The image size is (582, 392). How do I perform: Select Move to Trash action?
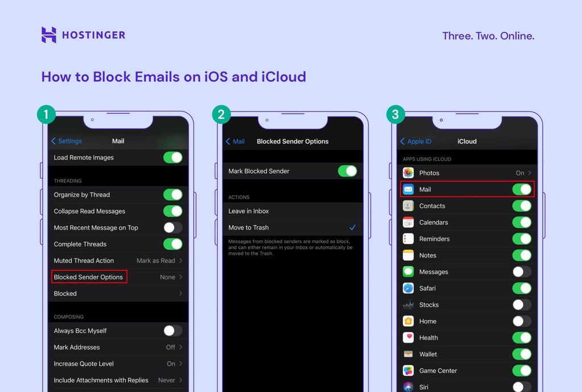pyautogui.click(x=293, y=227)
